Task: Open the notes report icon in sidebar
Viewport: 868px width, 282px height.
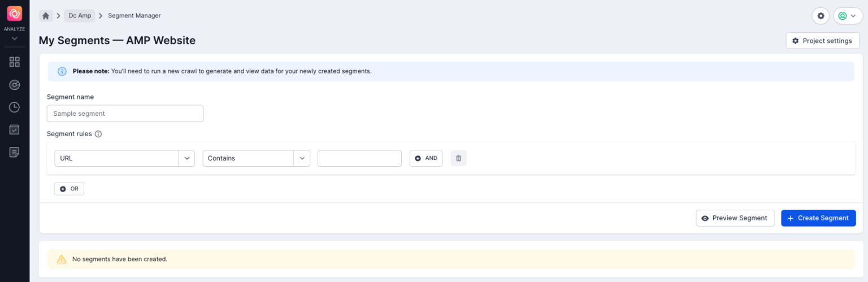Action: point(15,152)
